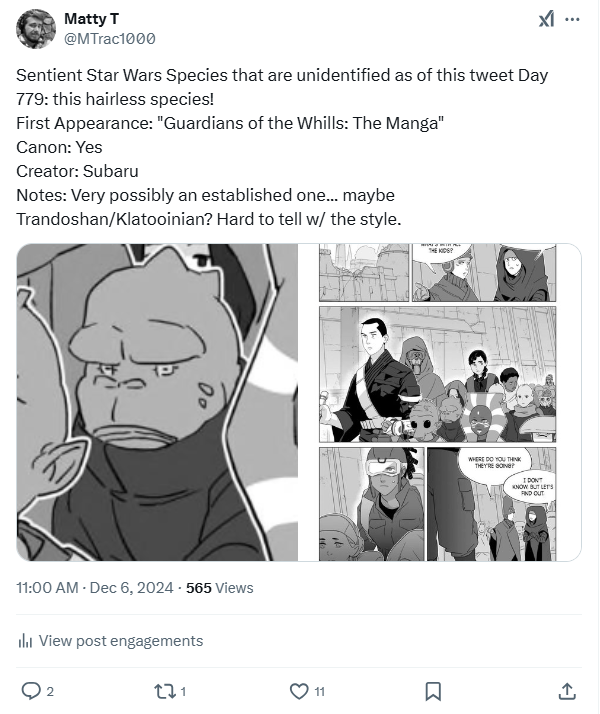Click the like count number 11
Screen dimensions: 600x714
pos(319,691)
